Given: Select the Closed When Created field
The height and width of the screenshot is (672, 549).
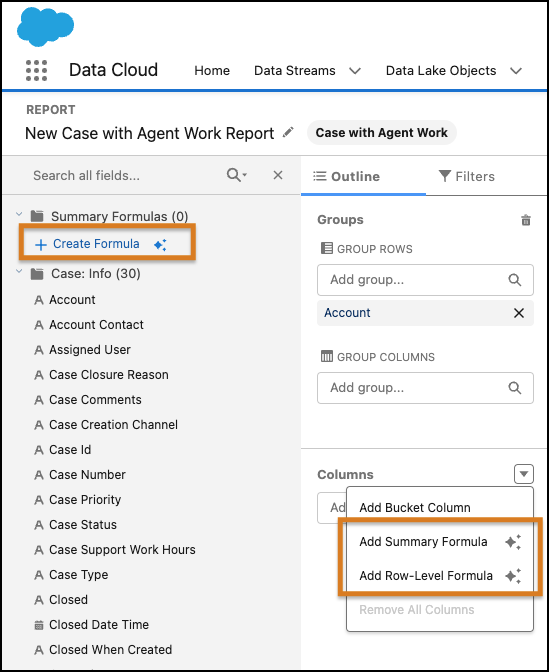Looking at the screenshot, I should pyautogui.click(x=111, y=650).
